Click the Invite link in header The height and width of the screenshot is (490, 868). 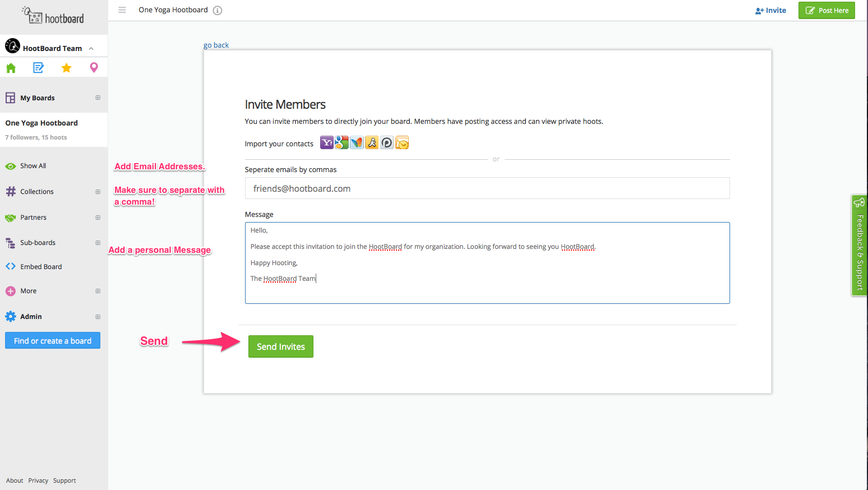click(x=771, y=10)
